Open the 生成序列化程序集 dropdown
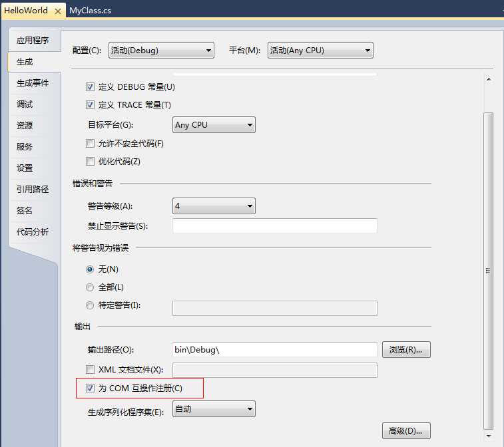The image size is (504, 447). 214,409
